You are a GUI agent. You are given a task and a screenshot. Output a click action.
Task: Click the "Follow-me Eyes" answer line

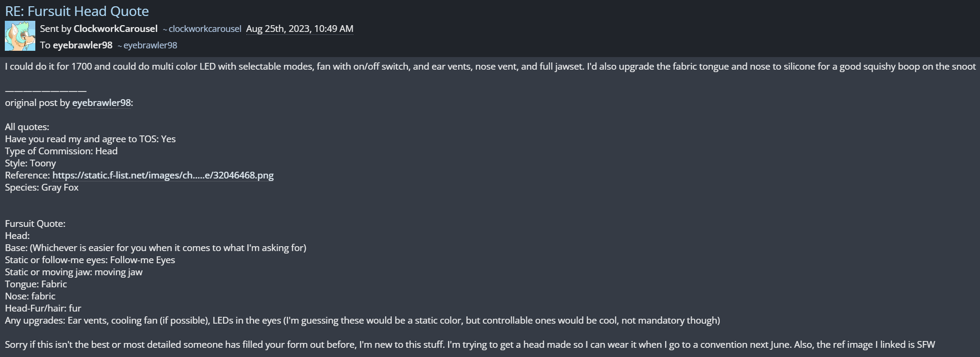90,260
